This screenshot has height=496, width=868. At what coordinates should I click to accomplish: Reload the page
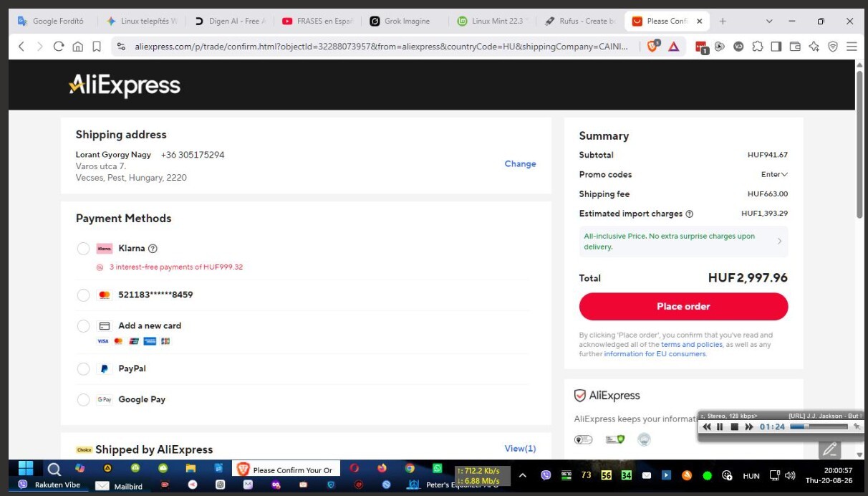59,47
